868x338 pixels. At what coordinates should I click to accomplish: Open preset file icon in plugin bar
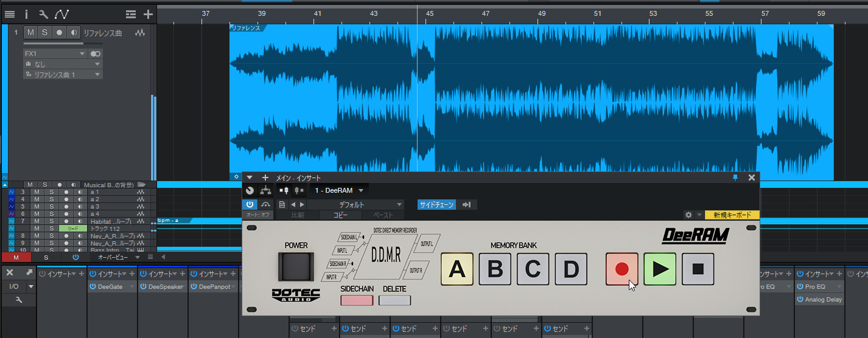pos(282,205)
